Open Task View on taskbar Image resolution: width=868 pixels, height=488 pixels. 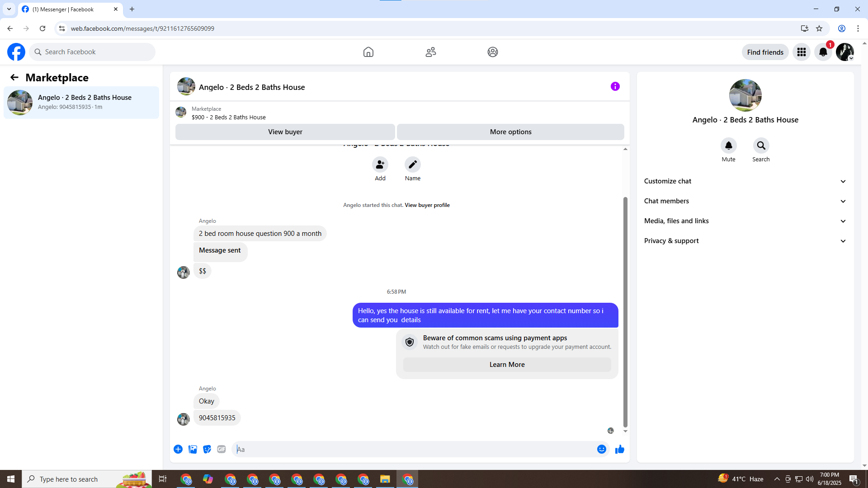pyautogui.click(x=163, y=479)
